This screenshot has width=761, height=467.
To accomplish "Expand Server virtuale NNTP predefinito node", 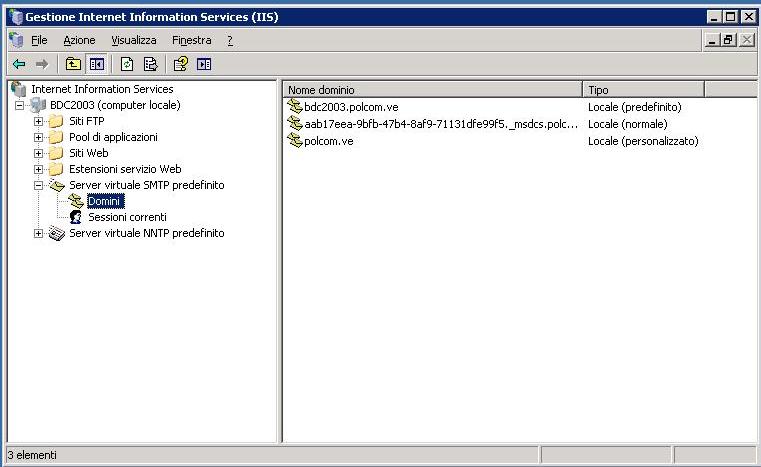I will [x=38, y=233].
